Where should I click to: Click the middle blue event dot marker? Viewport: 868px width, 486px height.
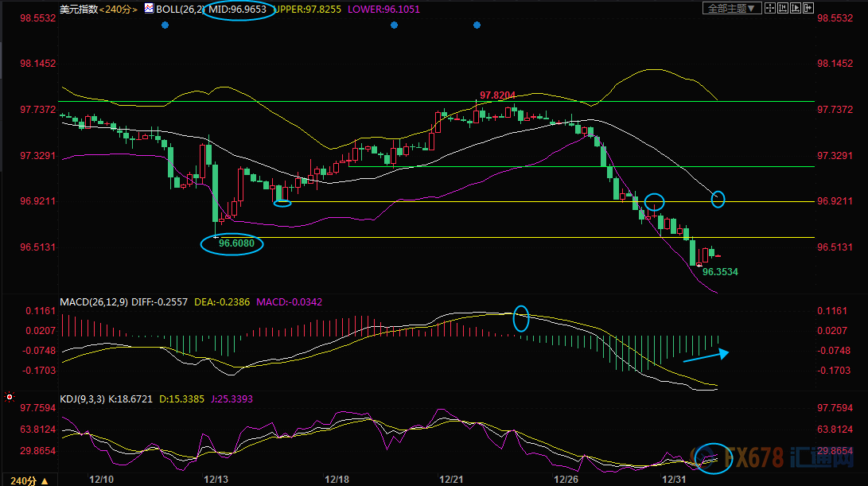tap(394, 25)
